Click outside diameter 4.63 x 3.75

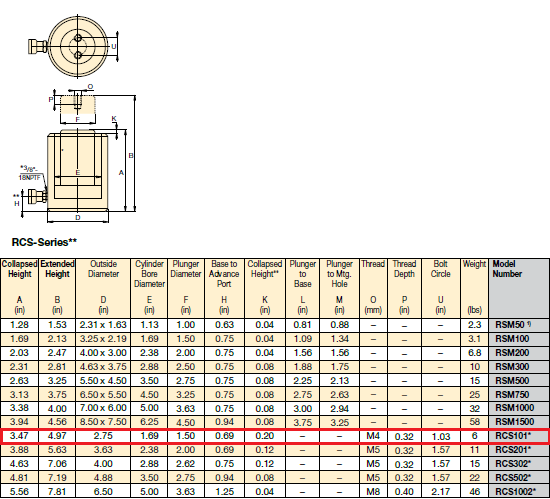(x=103, y=367)
